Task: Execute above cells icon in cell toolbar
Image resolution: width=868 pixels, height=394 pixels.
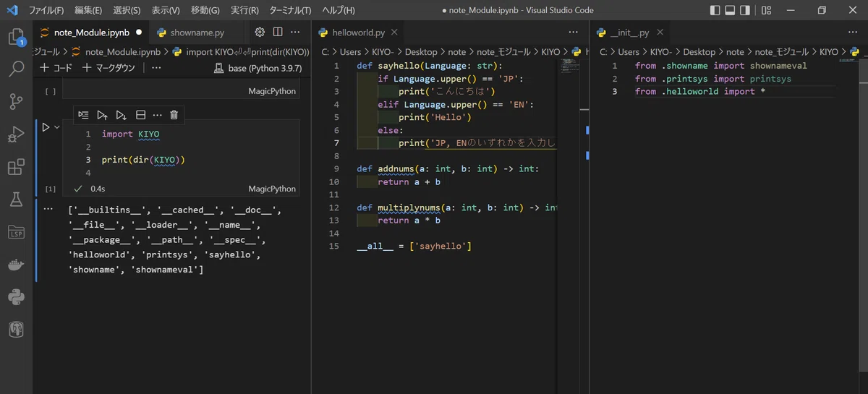Action: [102, 115]
